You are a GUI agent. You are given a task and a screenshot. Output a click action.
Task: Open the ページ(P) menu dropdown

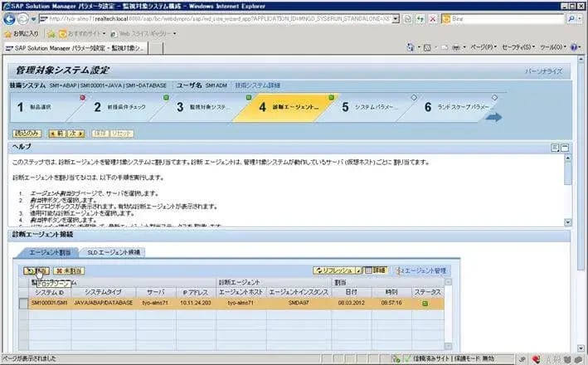point(483,47)
